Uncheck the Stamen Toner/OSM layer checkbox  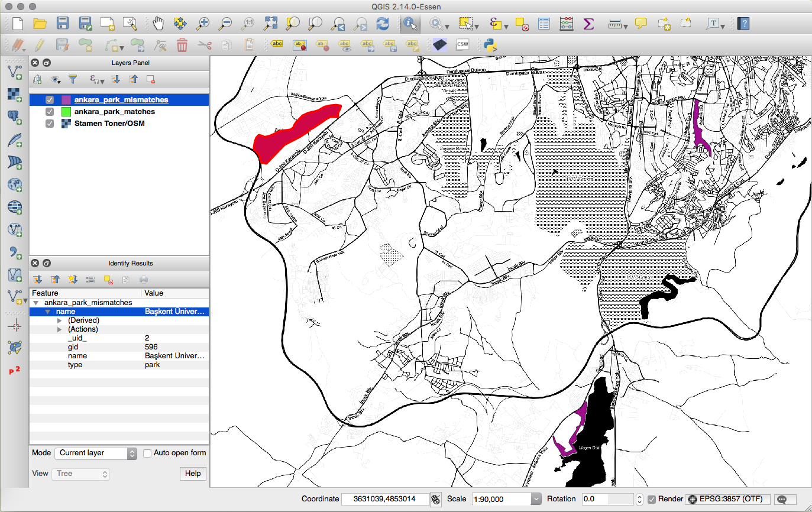[x=50, y=124]
